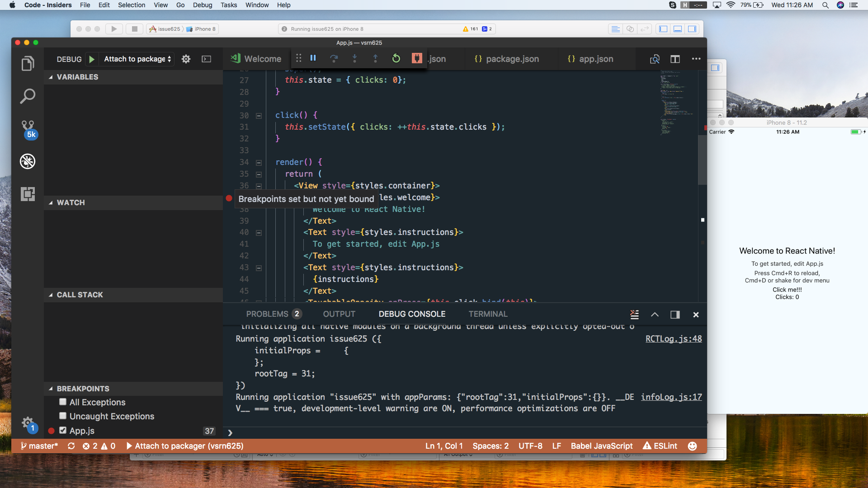868x488 pixels.
Task: Fold the Text element at line 40
Action: tap(259, 233)
